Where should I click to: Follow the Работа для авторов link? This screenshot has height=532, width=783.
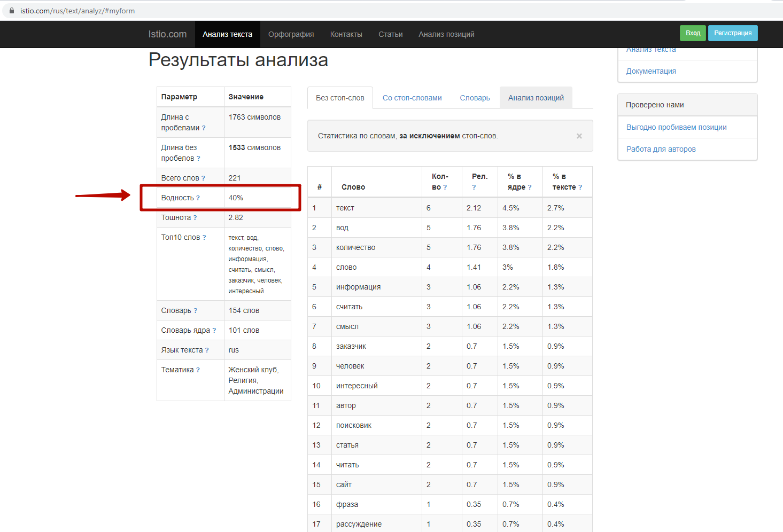coord(661,149)
